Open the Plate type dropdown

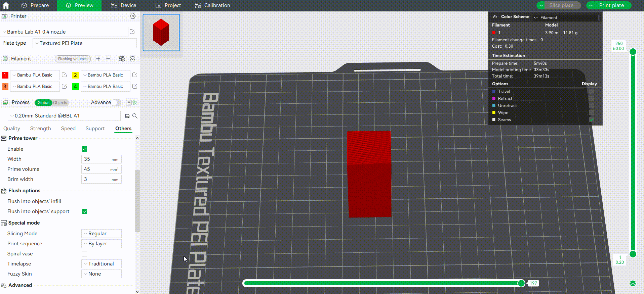tap(85, 43)
